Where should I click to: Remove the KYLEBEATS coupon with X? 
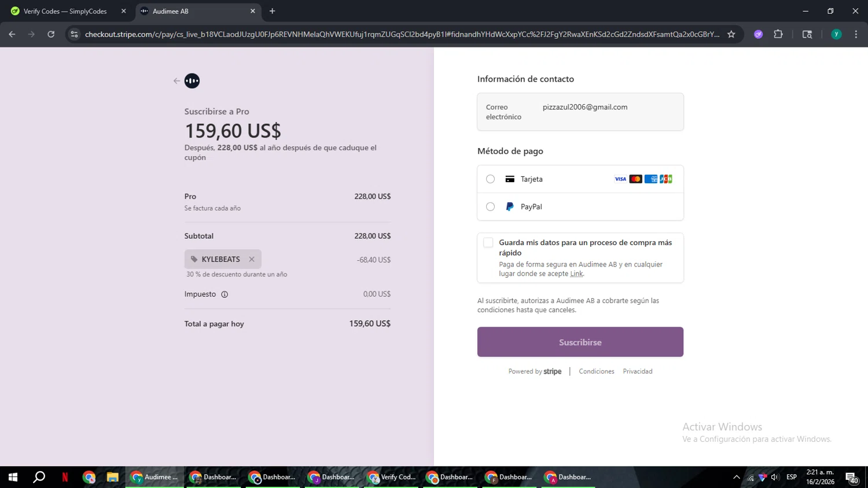click(x=252, y=259)
